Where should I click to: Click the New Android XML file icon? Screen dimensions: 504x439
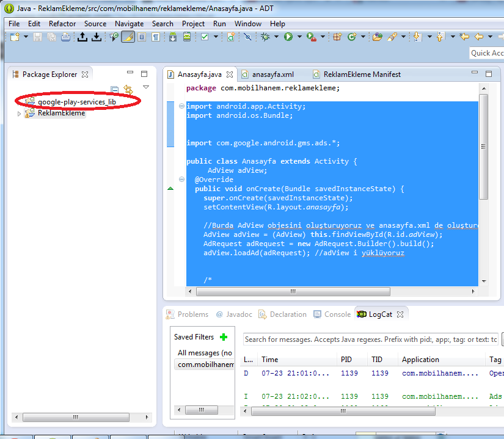[x=231, y=37]
